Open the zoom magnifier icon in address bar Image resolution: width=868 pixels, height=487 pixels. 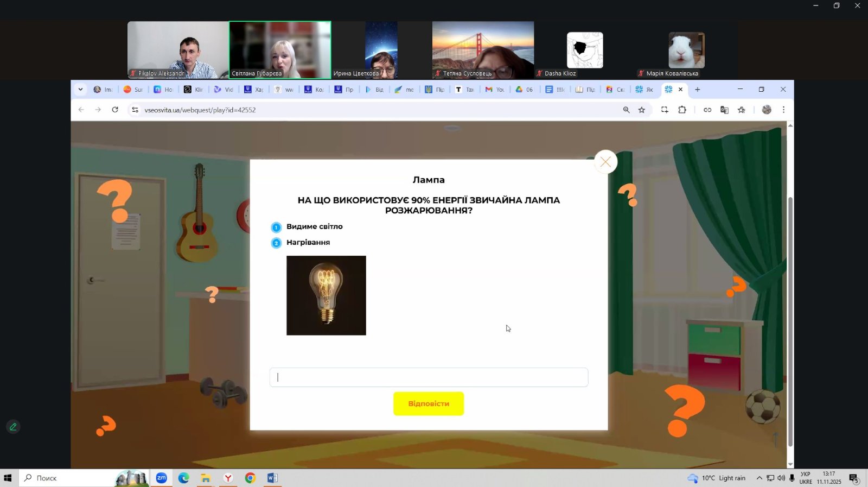(626, 110)
